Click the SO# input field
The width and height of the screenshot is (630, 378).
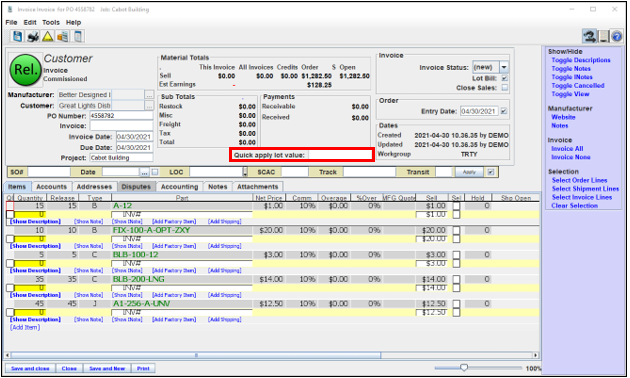pyautogui.click(x=49, y=172)
